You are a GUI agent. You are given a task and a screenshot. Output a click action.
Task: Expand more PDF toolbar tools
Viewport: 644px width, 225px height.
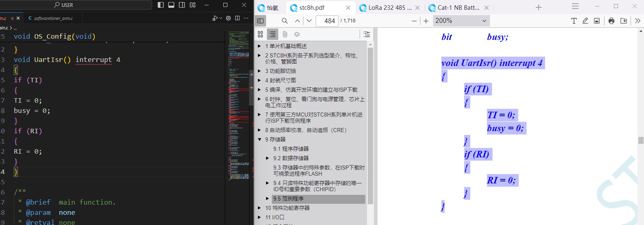[637, 21]
